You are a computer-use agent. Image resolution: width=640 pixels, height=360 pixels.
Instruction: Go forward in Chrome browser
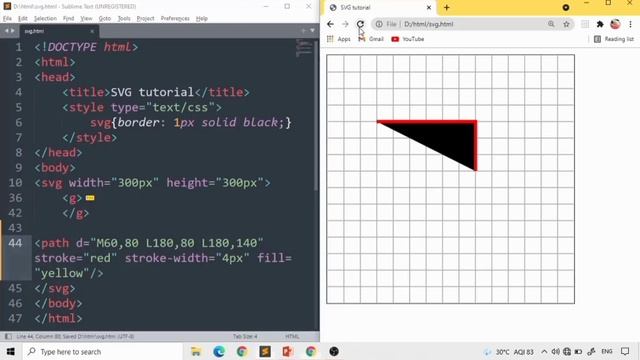click(345, 24)
